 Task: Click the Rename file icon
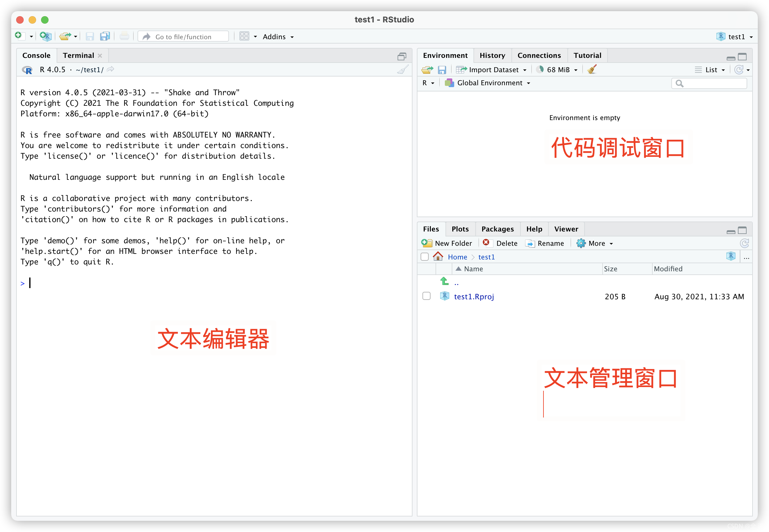coord(528,243)
